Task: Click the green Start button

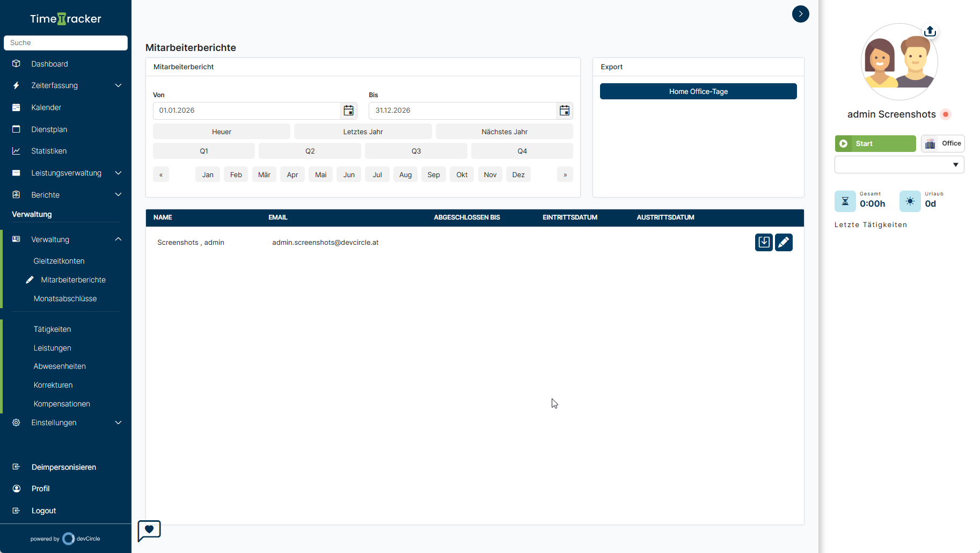Action: click(x=875, y=143)
